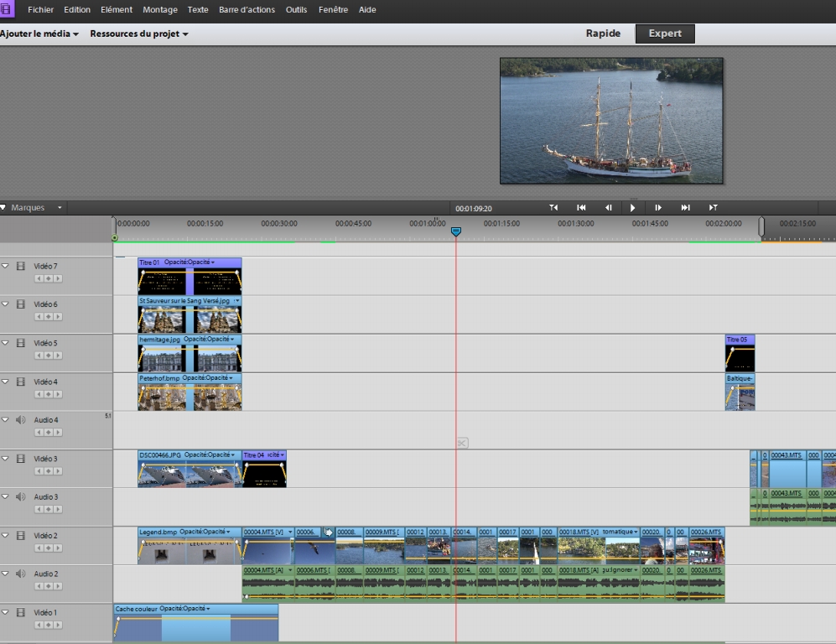Screen dimensions: 836x644
Task: Open the Barre d'actions menu
Action: click(x=247, y=10)
